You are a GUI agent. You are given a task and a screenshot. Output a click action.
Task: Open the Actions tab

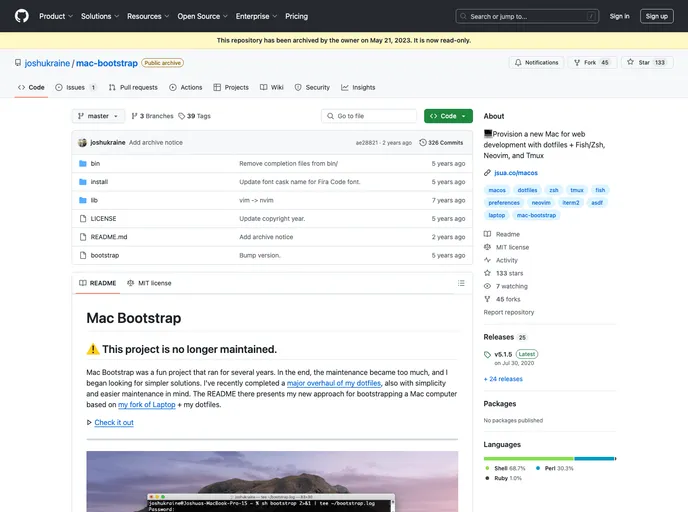[x=186, y=87]
